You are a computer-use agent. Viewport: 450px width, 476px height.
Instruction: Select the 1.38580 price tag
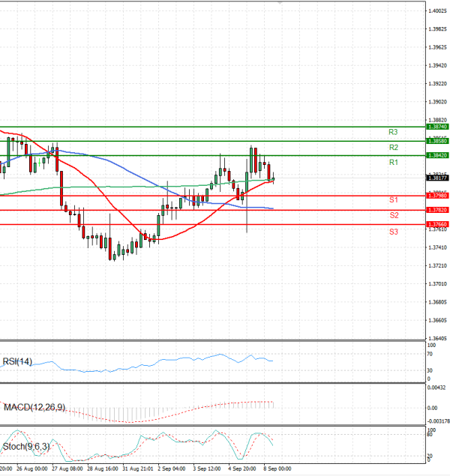click(x=437, y=141)
